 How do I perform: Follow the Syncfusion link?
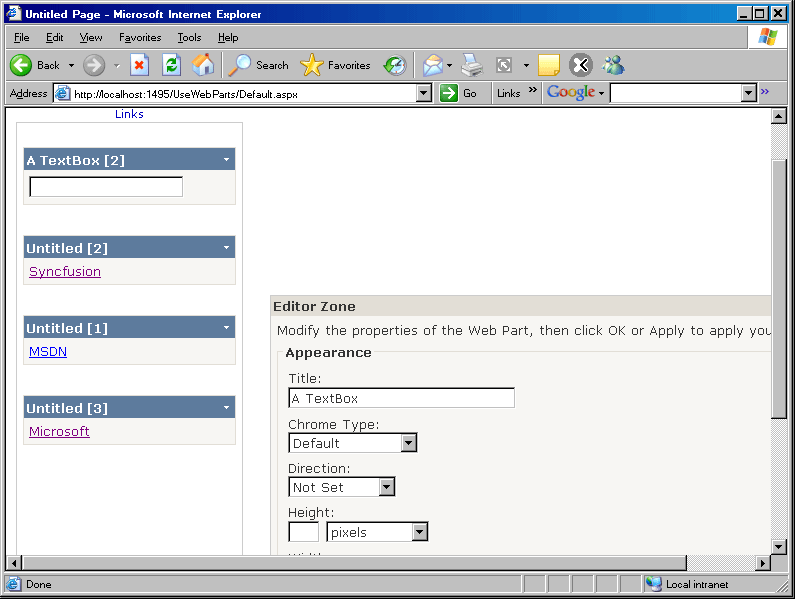(65, 272)
